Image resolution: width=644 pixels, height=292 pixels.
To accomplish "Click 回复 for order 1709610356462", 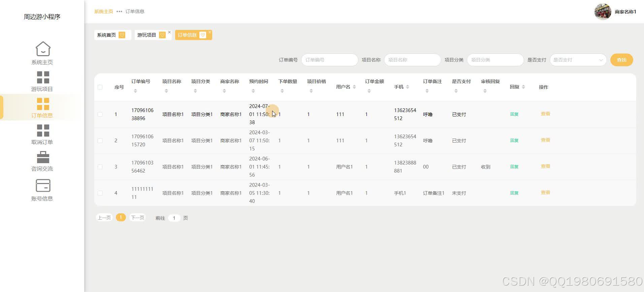I will tap(514, 167).
